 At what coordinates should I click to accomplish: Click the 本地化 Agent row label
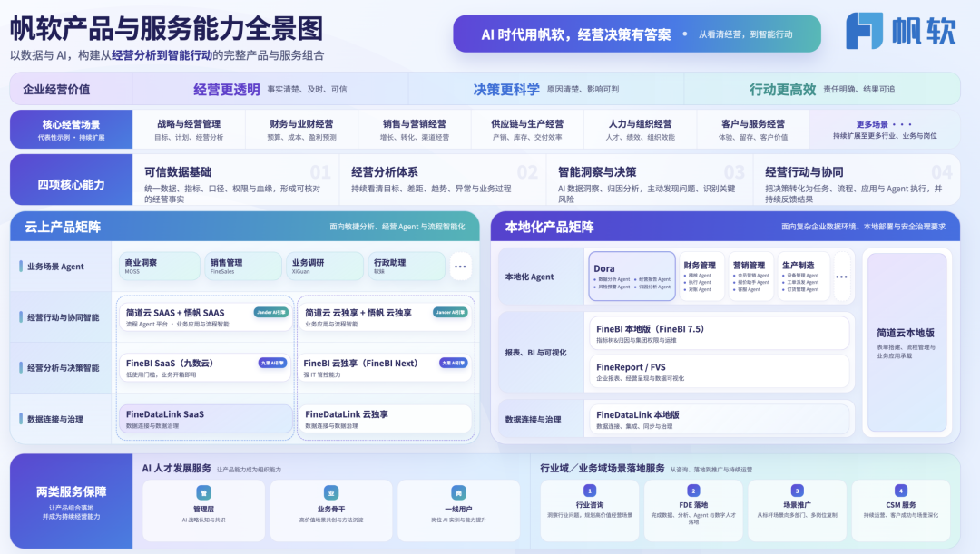[529, 277]
